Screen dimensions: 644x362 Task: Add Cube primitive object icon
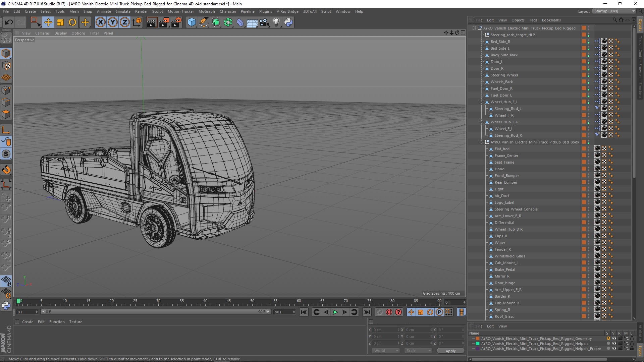click(x=192, y=22)
